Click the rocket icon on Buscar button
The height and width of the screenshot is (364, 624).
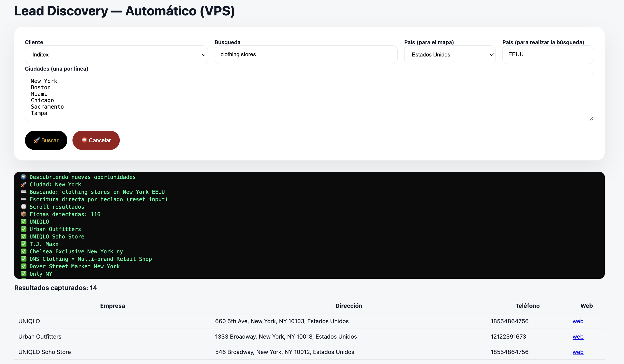coord(36,140)
